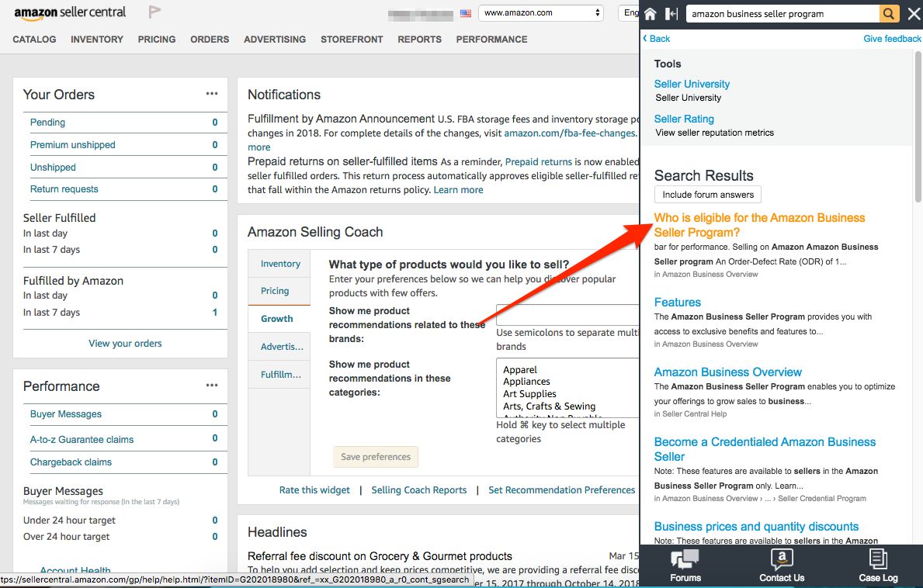Click Set Recommendation Preferences link
Viewport: 923px width, 588px height.
[561, 489]
